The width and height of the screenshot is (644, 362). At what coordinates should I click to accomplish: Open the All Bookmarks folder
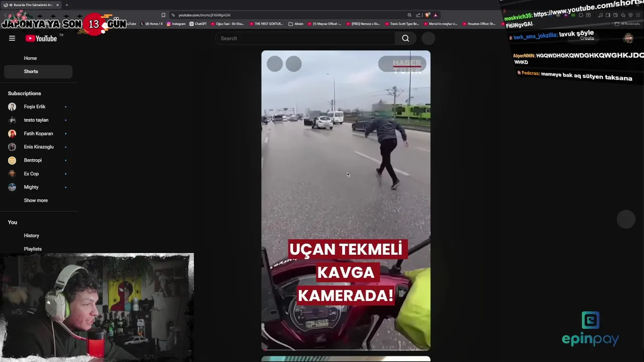(x=628, y=24)
